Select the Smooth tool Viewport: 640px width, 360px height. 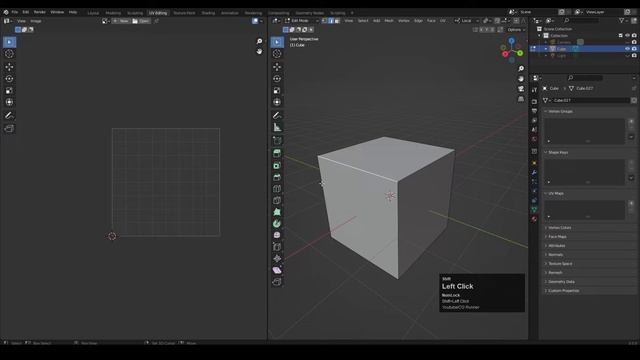click(277, 236)
